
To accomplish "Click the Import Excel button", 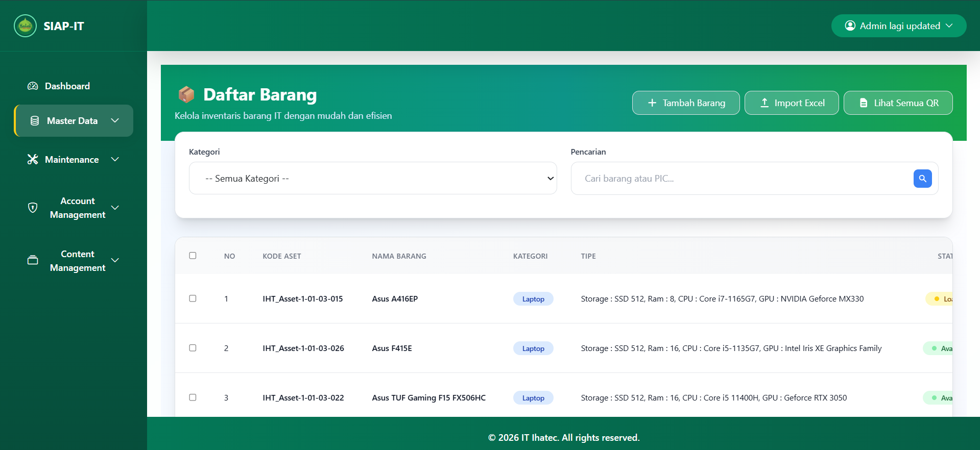I will tap(792, 103).
